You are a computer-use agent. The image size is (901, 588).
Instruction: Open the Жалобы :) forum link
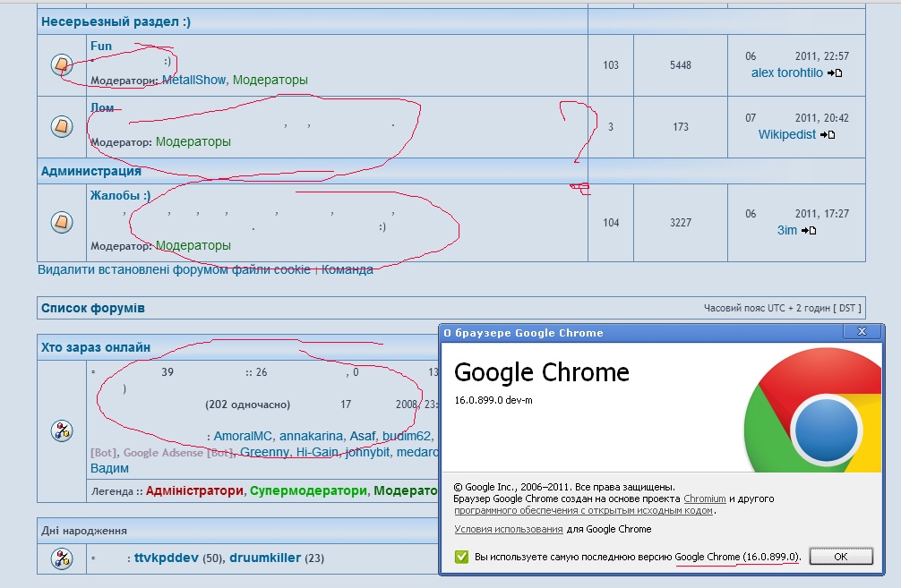pyautogui.click(x=120, y=195)
